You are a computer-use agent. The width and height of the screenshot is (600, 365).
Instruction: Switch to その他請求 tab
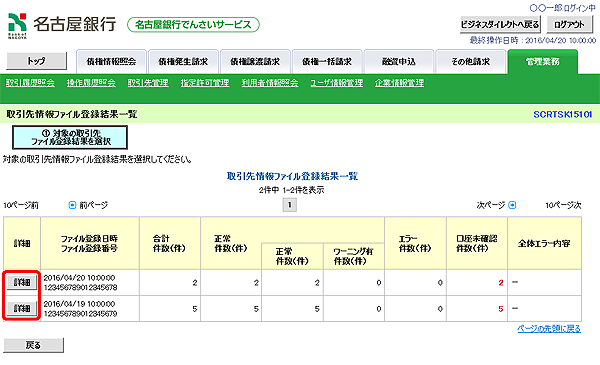click(x=471, y=62)
